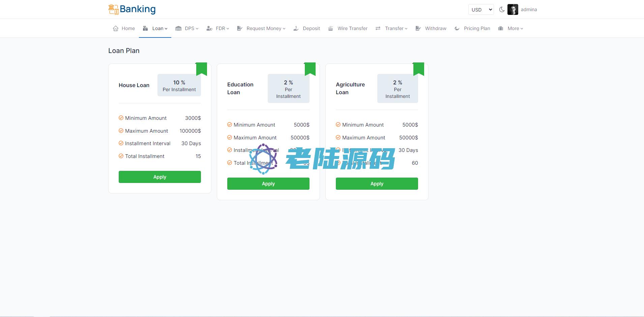Click the Deposit icon in navigation
The image size is (644, 317).
coord(296,28)
